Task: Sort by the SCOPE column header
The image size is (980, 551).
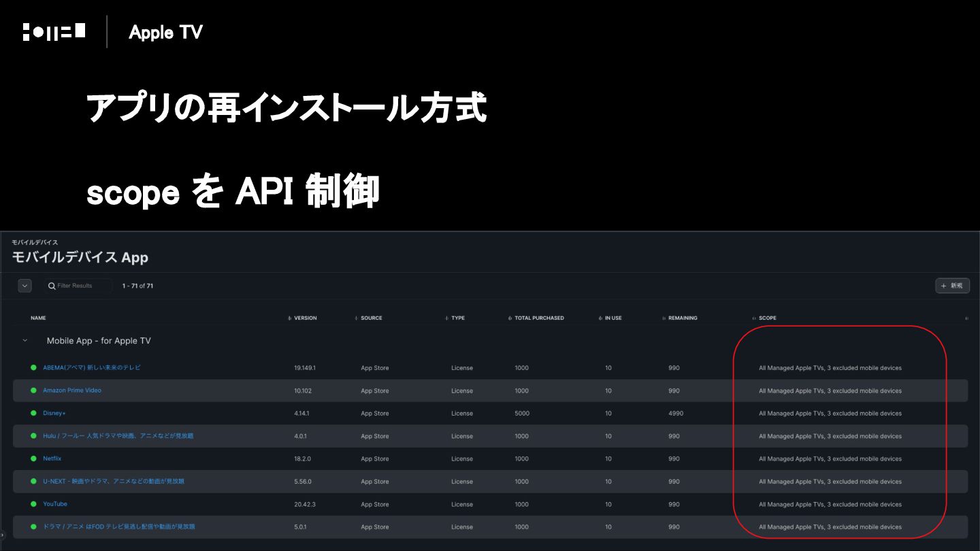Action: [768, 318]
